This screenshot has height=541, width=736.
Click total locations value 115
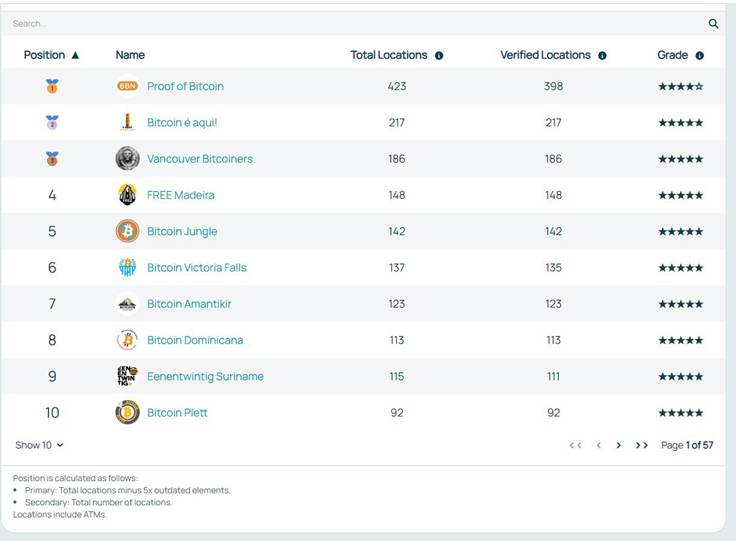(397, 376)
